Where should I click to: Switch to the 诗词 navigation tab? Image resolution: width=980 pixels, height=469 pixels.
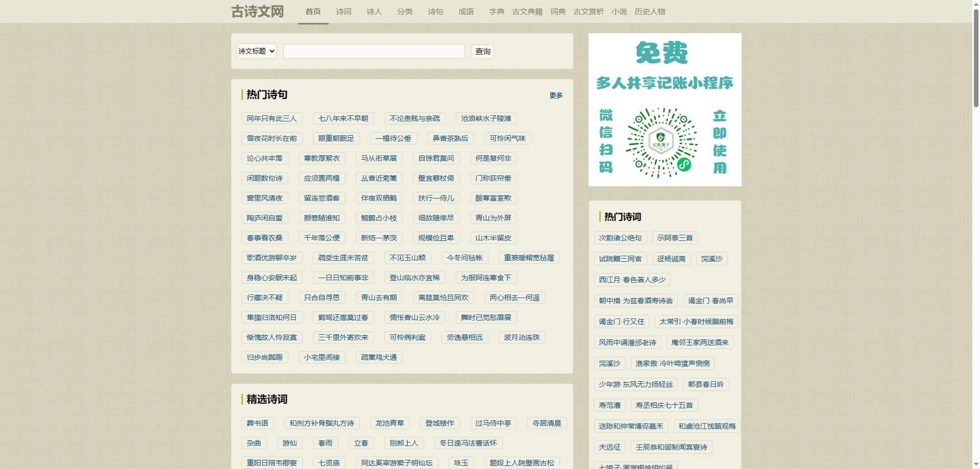coord(344,11)
